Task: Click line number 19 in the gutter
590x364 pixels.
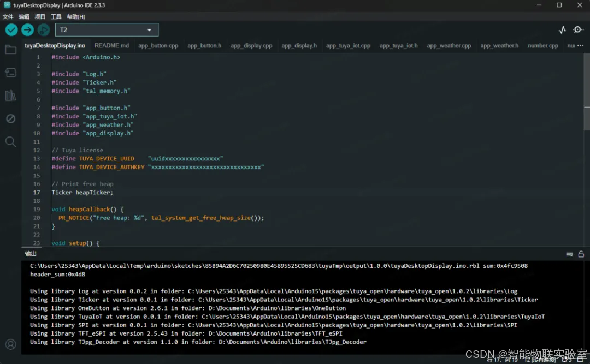Action: click(37, 209)
